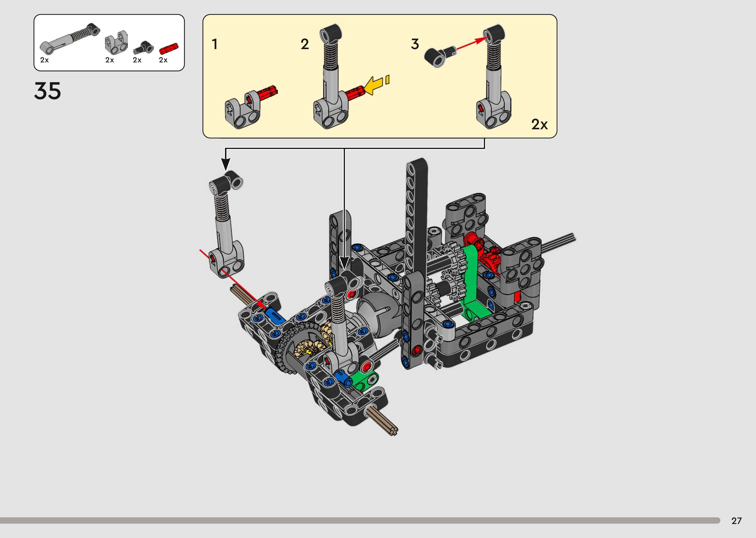The image size is (756, 538).
Task: Click the step number 35 label
Action: pyautogui.click(x=47, y=91)
